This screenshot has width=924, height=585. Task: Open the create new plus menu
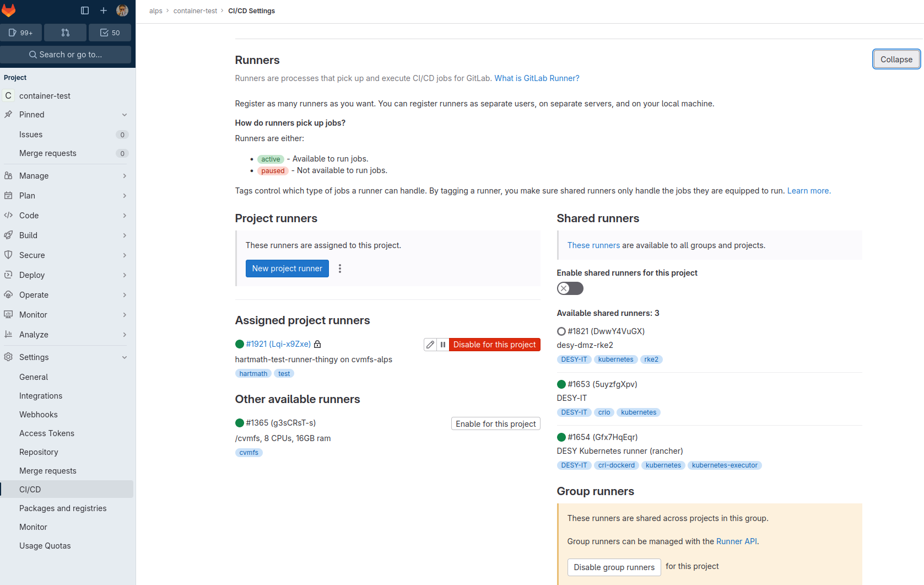pyautogui.click(x=104, y=10)
